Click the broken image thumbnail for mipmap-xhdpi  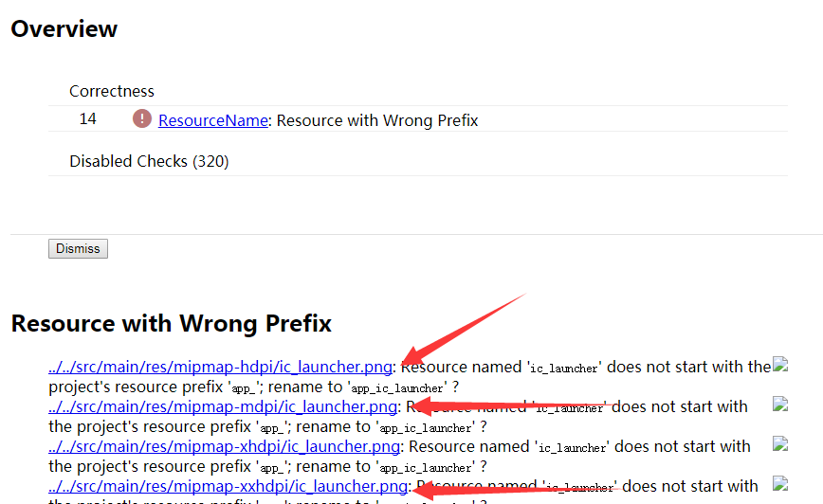780,443
